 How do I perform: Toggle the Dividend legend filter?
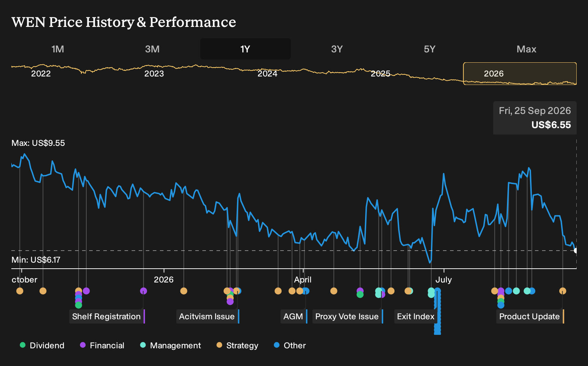coord(42,345)
